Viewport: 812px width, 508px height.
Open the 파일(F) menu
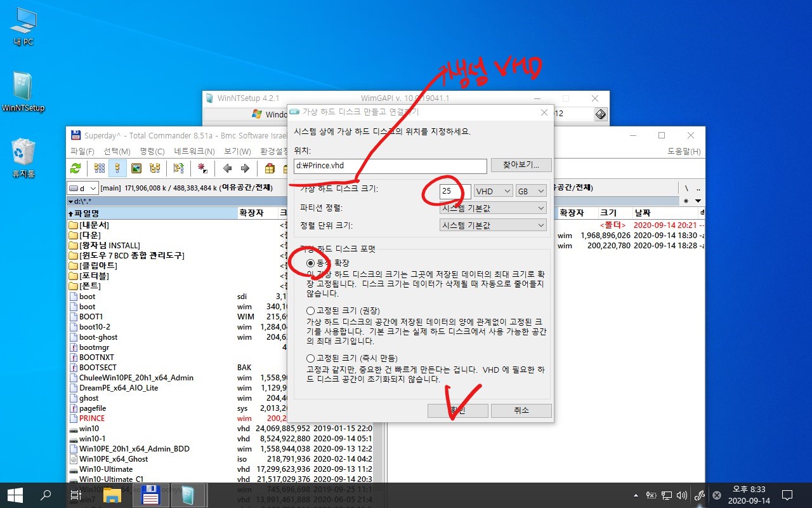point(82,151)
